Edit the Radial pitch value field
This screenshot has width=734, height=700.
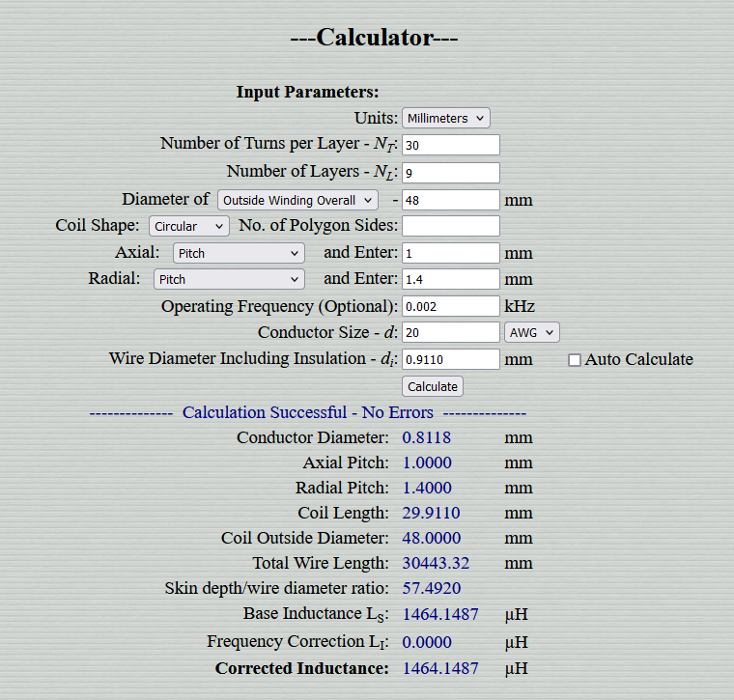point(450,279)
